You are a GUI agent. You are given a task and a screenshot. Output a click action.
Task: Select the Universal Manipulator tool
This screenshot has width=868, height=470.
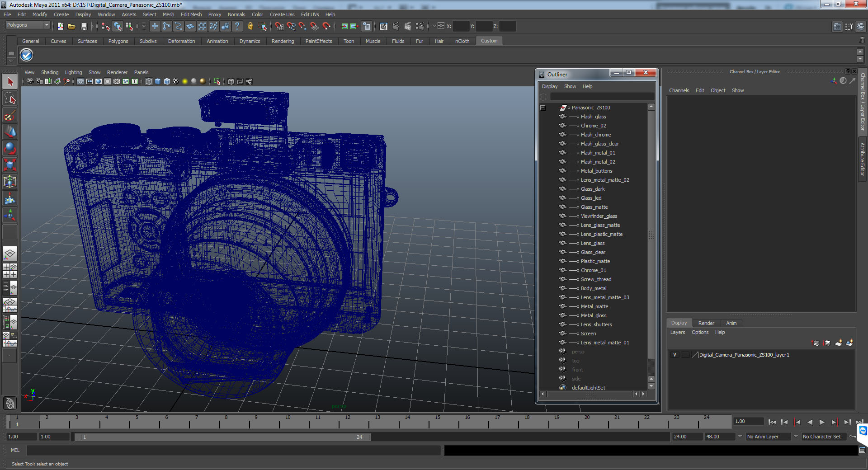point(10,182)
